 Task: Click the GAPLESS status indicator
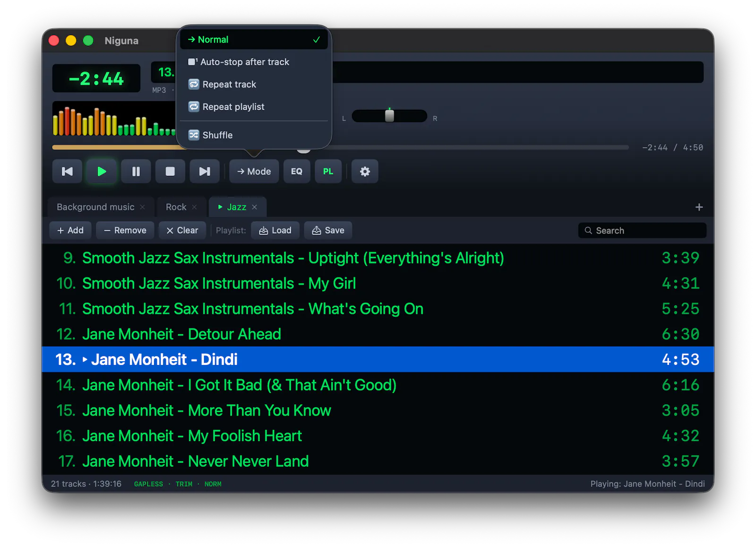[148, 484]
